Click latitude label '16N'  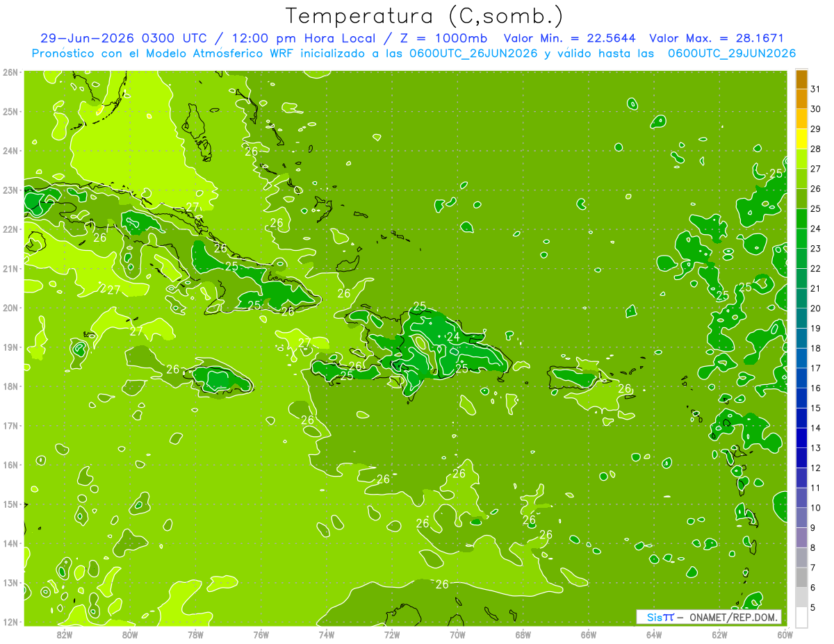(x=10, y=465)
